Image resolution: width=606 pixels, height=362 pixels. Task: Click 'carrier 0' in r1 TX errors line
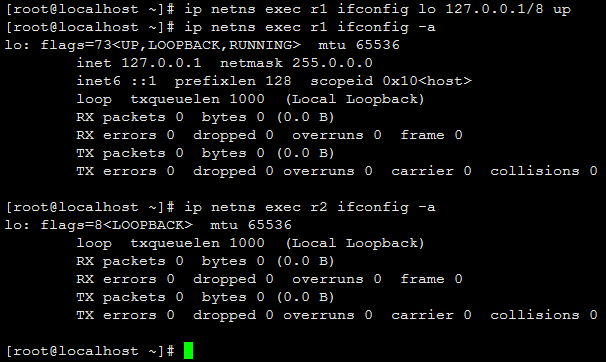tap(431, 171)
